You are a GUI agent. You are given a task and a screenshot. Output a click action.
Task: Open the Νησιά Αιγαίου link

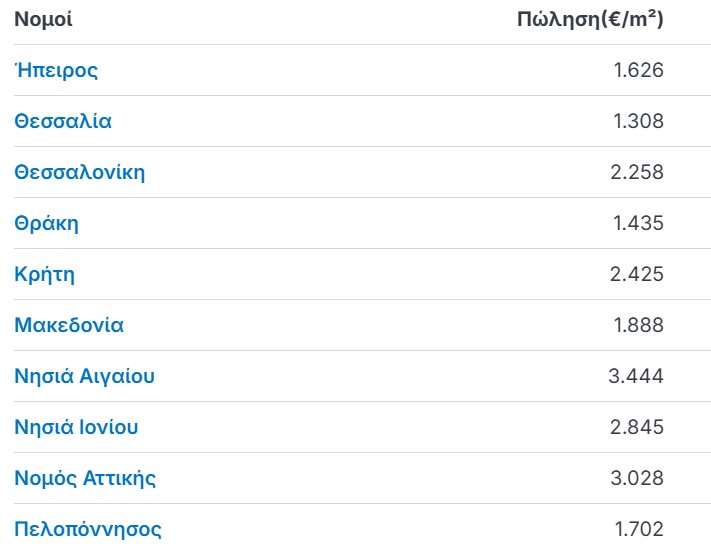click(x=85, y=376)
